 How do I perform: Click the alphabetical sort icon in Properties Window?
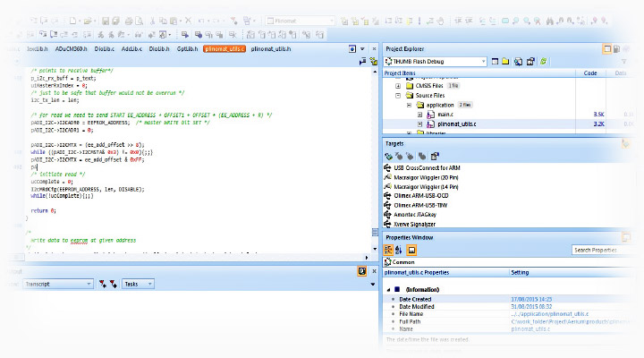[x=400, y=250]
